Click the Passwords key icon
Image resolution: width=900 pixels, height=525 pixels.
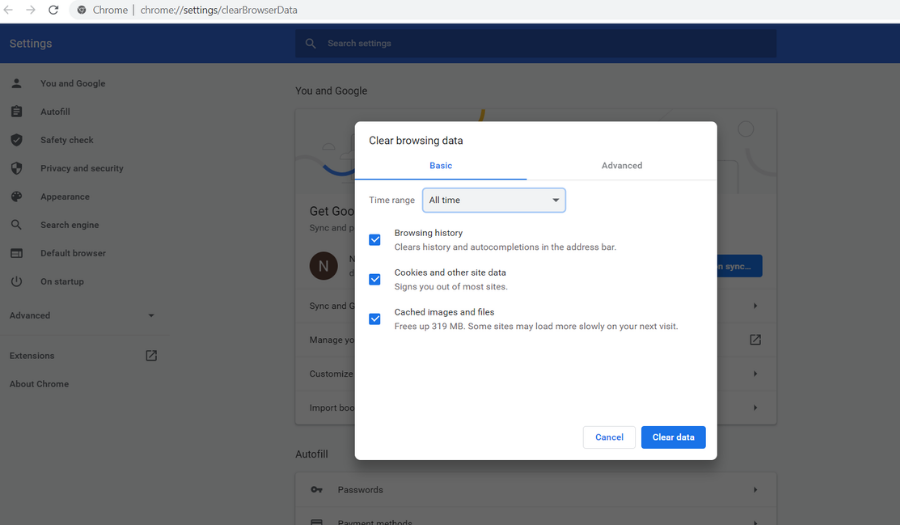click(316, 489)
